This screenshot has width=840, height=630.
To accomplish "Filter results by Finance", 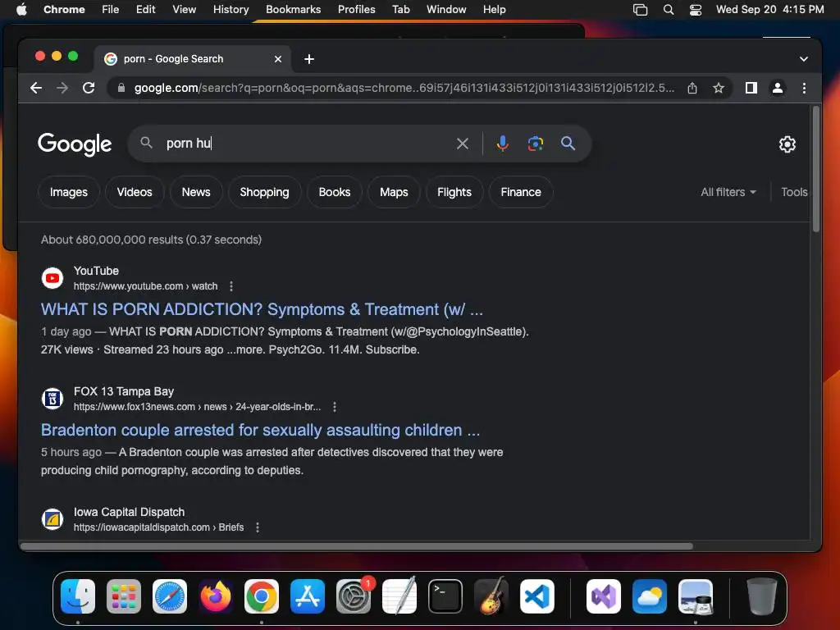I will pyautogui.click(x=521, y=192).
